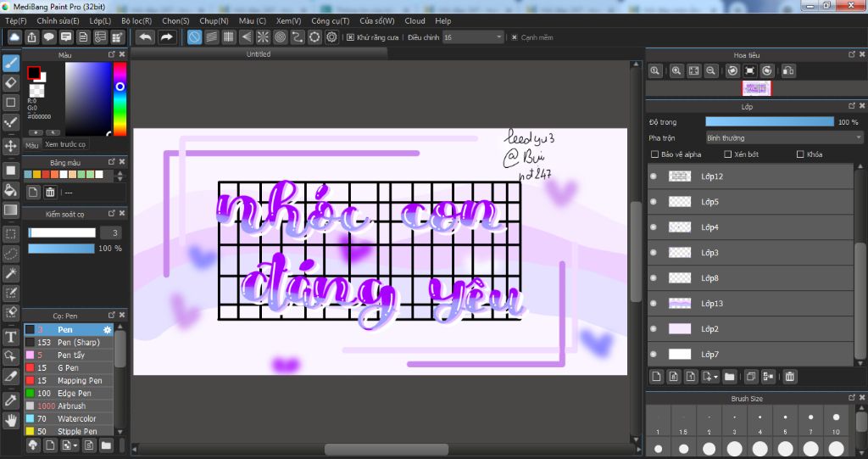The image size is (868, 459).
Task: Select the Lasso selection tool
Action: coord(10,254)
